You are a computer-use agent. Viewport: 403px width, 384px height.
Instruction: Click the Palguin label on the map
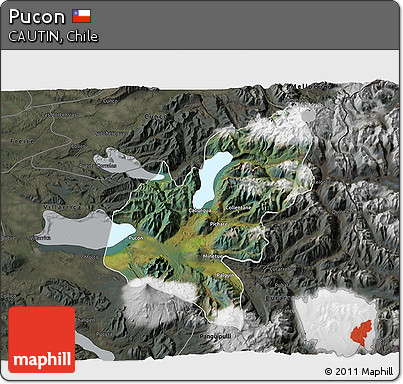(225, 275)
